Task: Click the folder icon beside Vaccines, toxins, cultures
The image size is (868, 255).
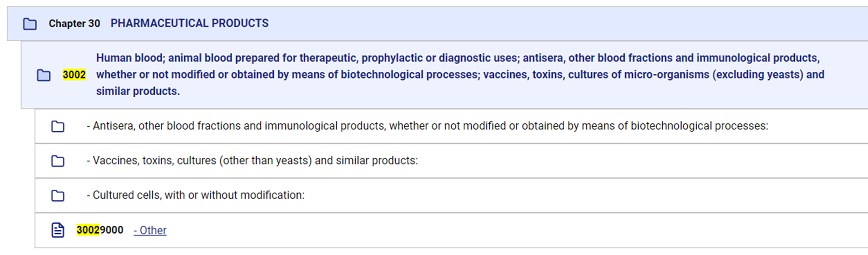Action: coord(58,161)
